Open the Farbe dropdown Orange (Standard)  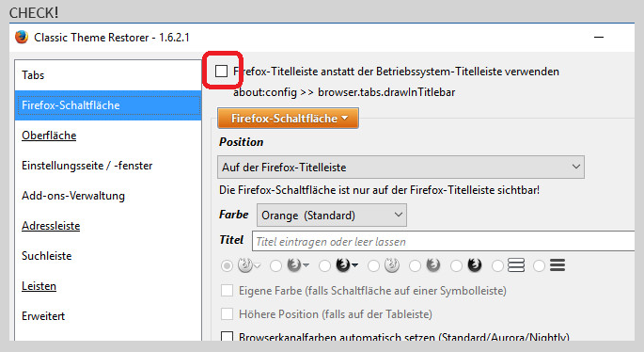pos(332,216)
